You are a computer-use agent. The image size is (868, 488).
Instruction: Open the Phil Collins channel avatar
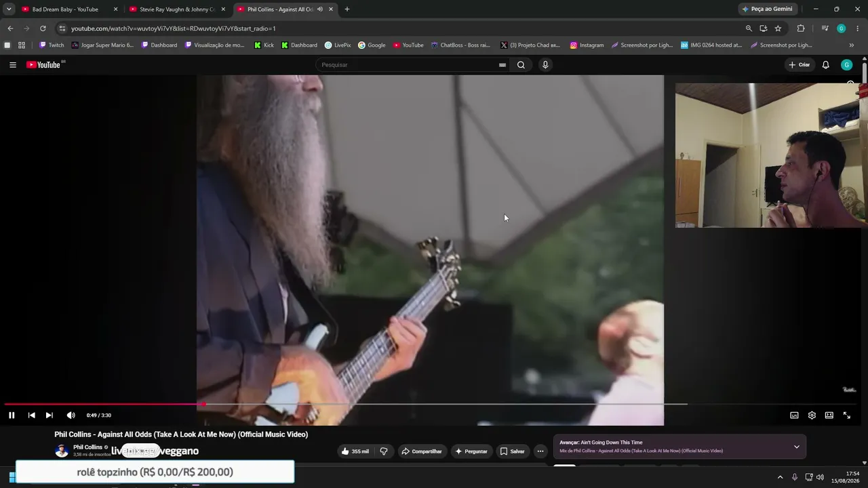62,451
